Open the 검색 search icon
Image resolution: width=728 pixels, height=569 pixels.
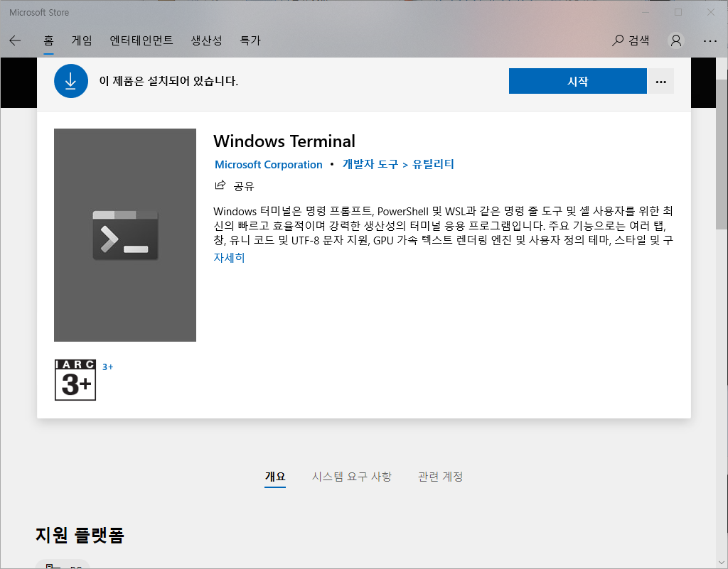pos(618,40)
